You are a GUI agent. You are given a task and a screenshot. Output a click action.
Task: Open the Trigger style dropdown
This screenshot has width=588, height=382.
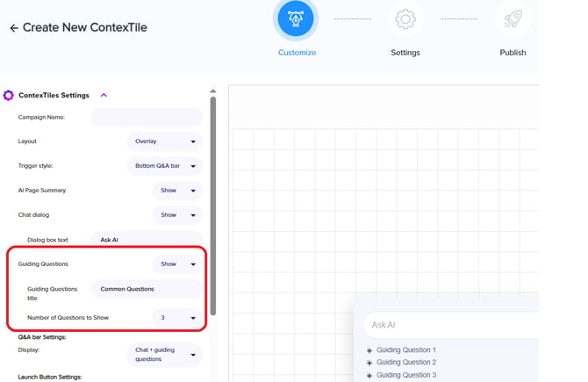click(165, 166)
